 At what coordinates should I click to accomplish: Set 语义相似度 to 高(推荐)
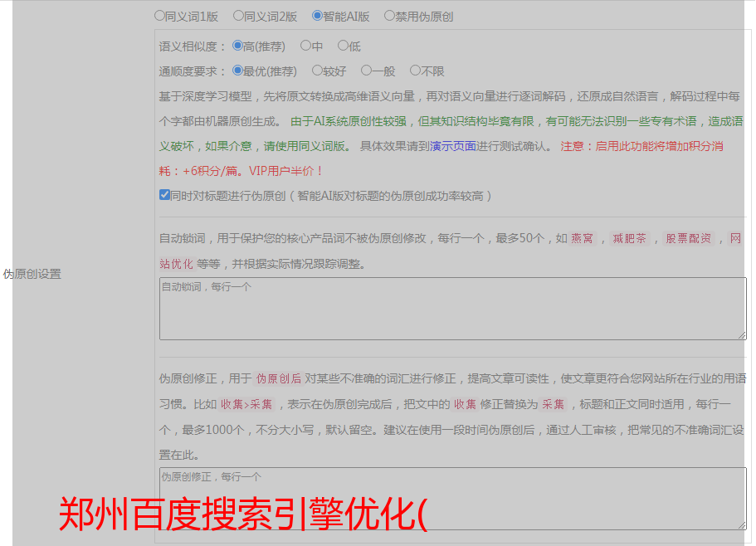pos(237,46)
